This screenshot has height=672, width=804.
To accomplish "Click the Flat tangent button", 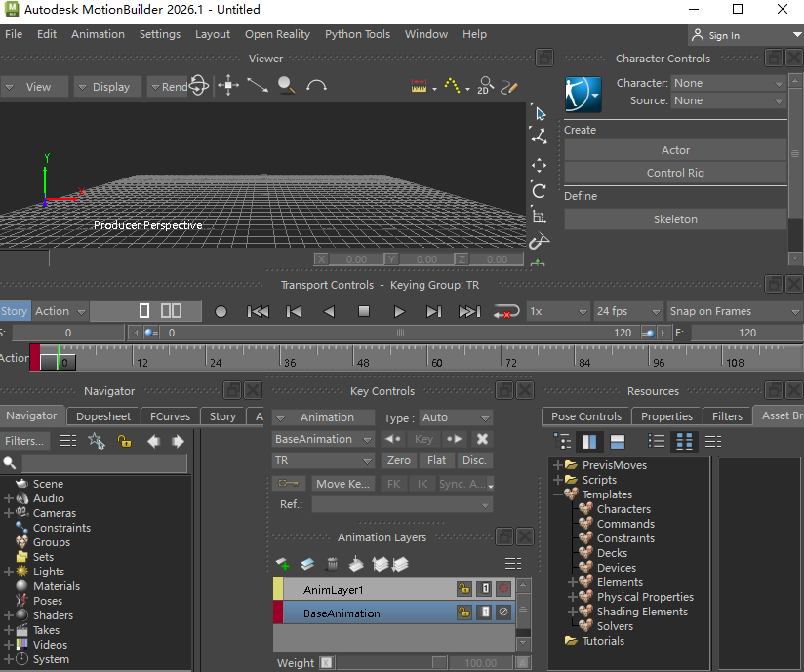I will pos(436,460).
